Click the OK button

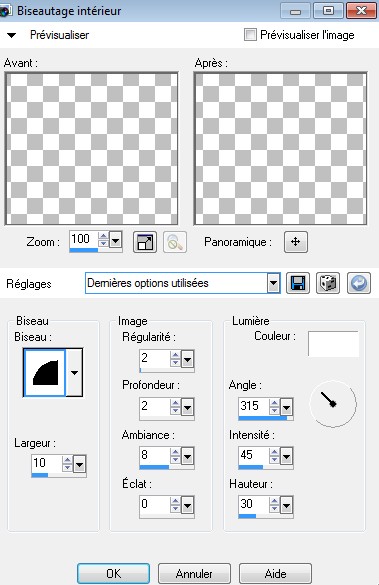(x=113, y=573)
